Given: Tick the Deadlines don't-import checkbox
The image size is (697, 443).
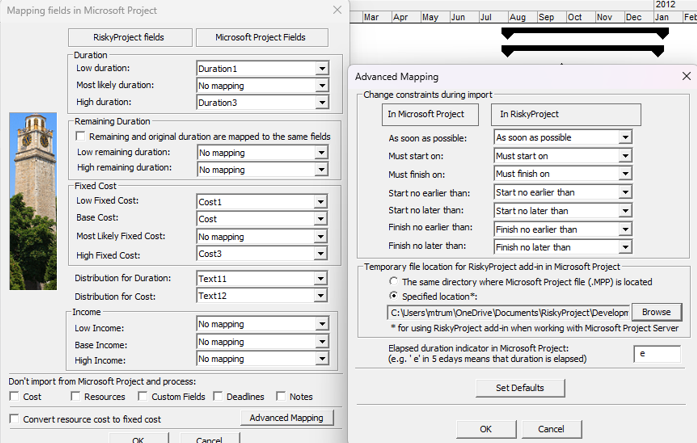Looking at the screenshot, I should click(217, 396).
